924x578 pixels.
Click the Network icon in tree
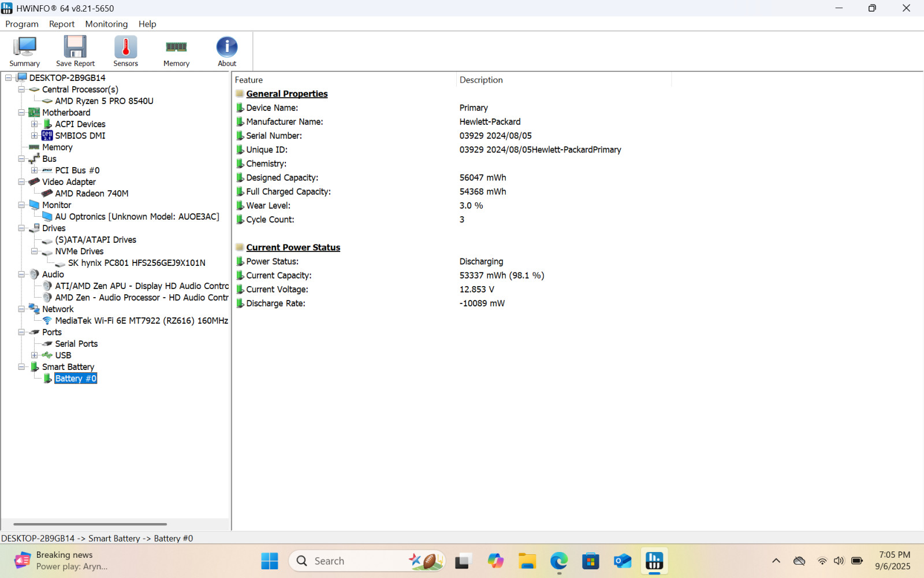pyautogui.click(x=35, y=309)
